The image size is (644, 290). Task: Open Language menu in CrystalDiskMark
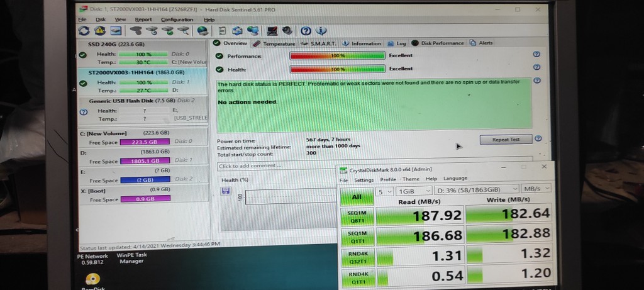coord(455,178)
